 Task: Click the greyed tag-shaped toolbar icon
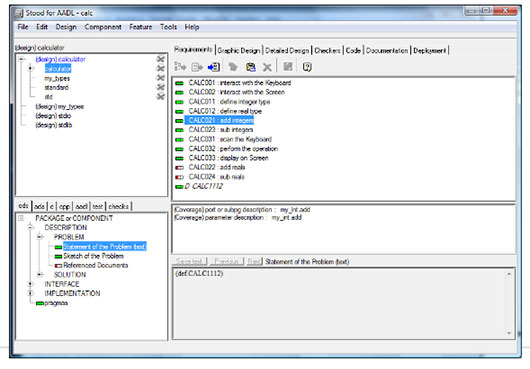tap(233, 67)
